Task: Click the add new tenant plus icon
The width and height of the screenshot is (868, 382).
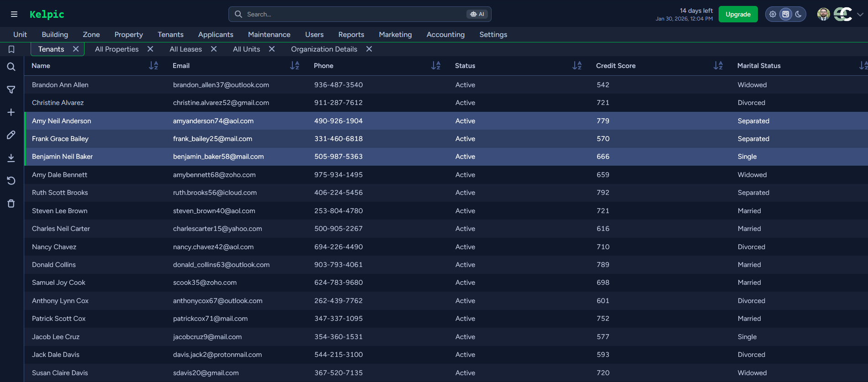Action: pyautogui.click(x=11, y=112)
